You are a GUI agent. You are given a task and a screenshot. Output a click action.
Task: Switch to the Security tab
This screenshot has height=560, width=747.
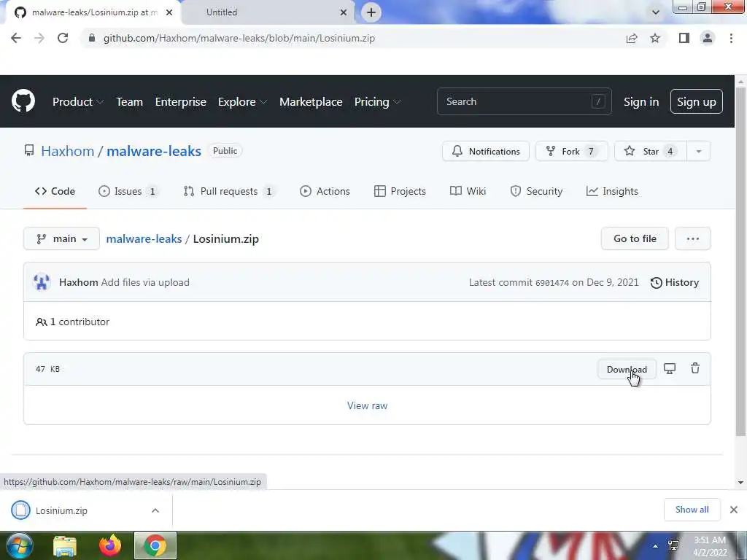pos(536,192)
